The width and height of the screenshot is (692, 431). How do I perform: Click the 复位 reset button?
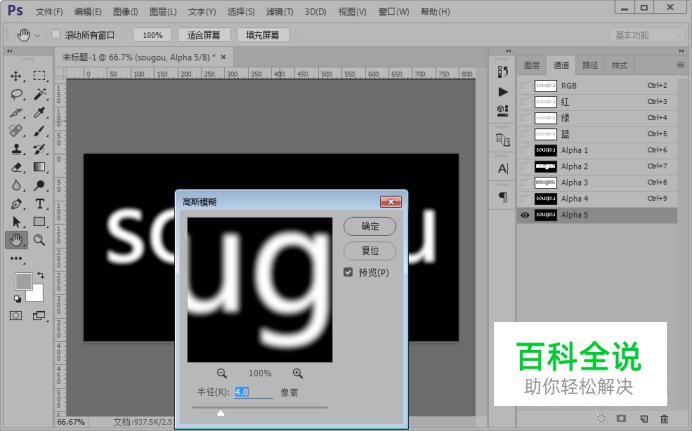pos(370,251)
